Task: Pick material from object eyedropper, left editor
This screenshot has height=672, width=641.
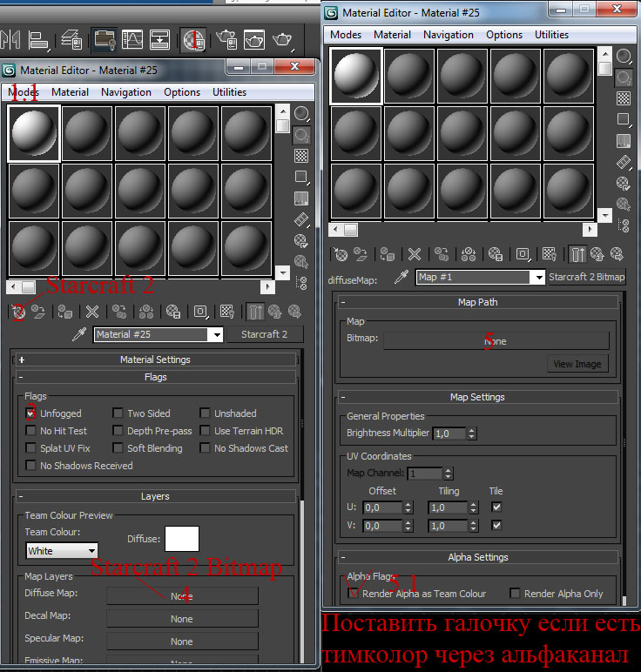Action: (x=79, y=334)
